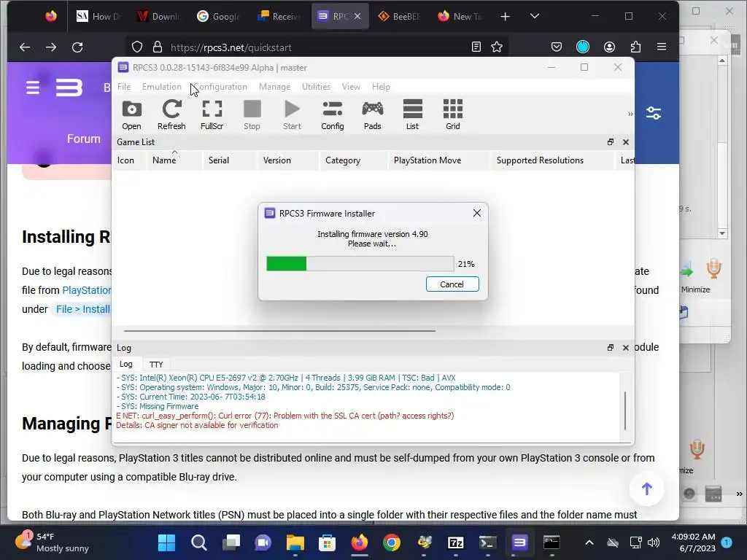Open the Emulation menu
The height and width of the screenshot is (560, 747).
pyautogui.click(x=162, y=87)
